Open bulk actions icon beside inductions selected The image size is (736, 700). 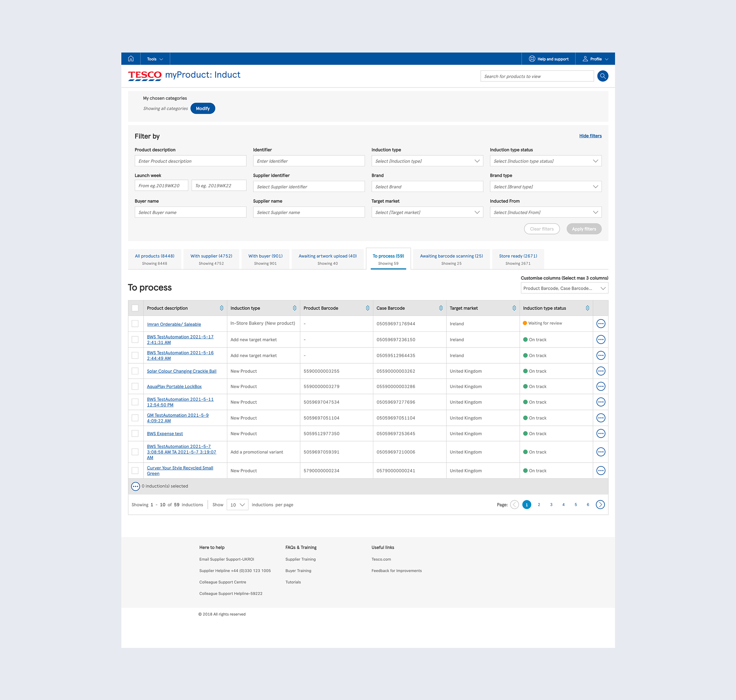tap(135, 486)
